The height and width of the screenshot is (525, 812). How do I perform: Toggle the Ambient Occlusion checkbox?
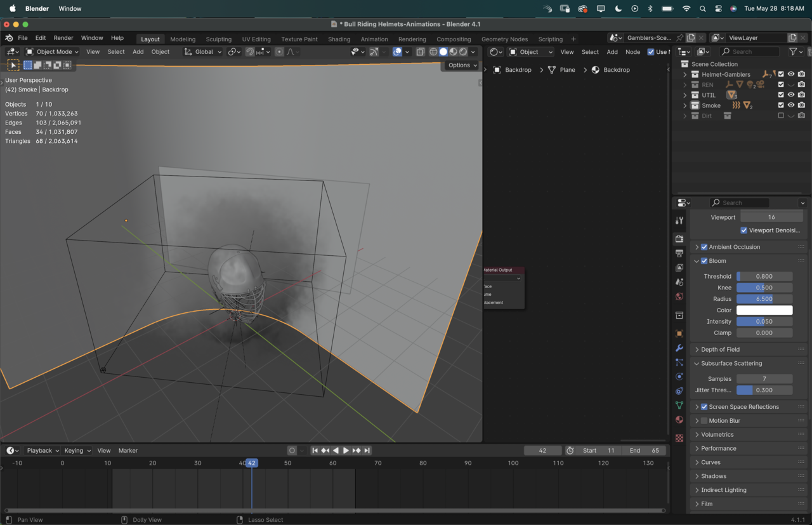[x=704, y=247]
